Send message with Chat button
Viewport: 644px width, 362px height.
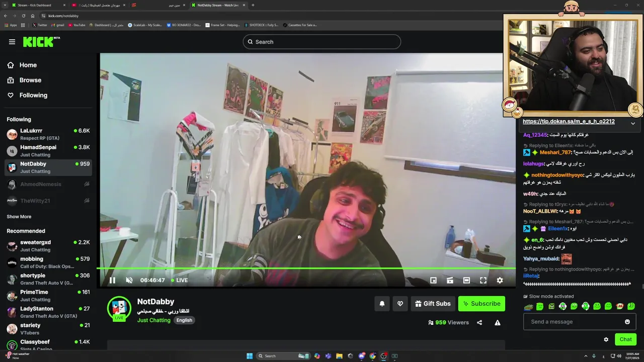click(625, 339)
